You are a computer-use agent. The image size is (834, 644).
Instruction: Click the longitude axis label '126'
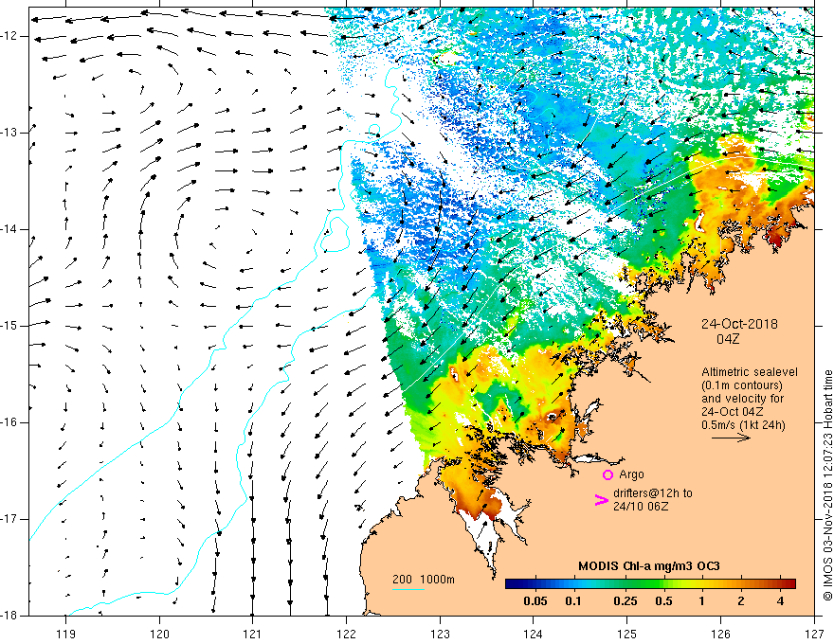[720, 634]
